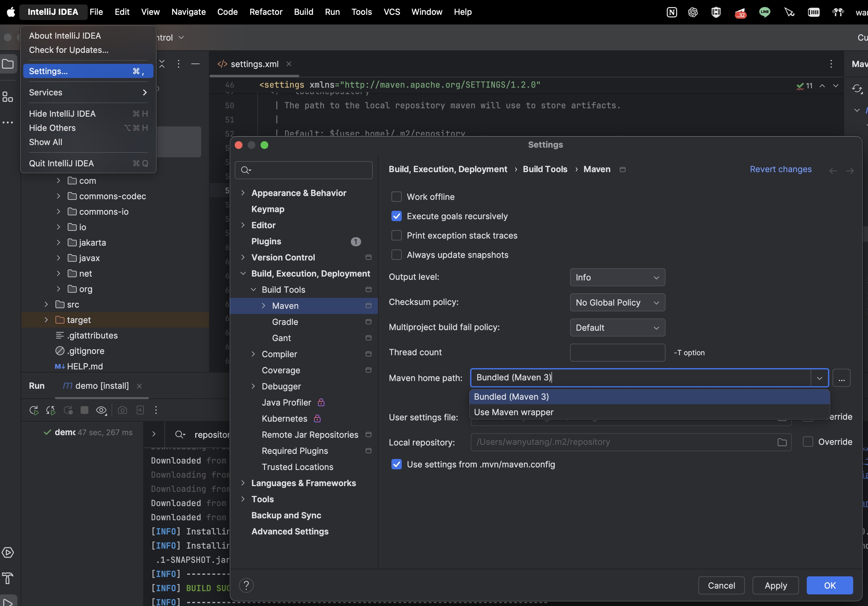Open the Apple menu
This screenshot has width=868, height=606.
coord(11,12)
